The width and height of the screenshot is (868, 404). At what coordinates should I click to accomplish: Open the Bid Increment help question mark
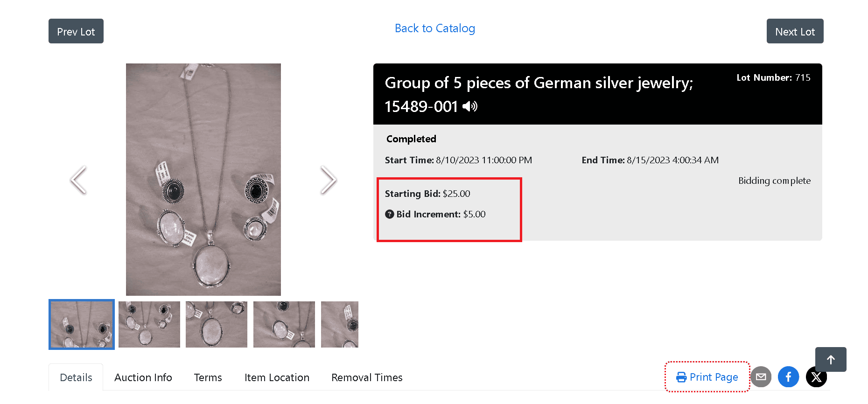(x=390, y=214)
